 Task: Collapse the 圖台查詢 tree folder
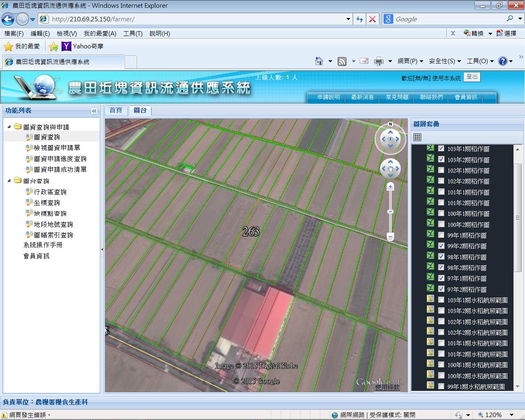pos(9,181)
